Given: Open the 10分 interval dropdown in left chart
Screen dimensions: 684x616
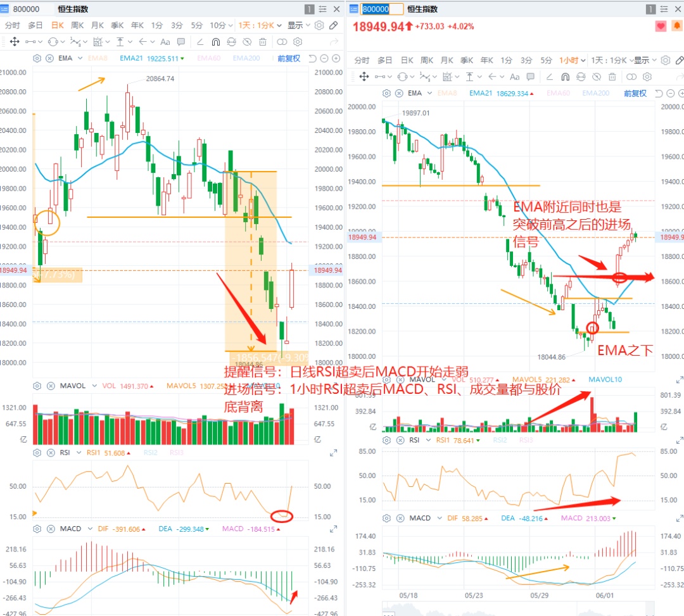Looking at the screenshot, I should coord(221,25).
